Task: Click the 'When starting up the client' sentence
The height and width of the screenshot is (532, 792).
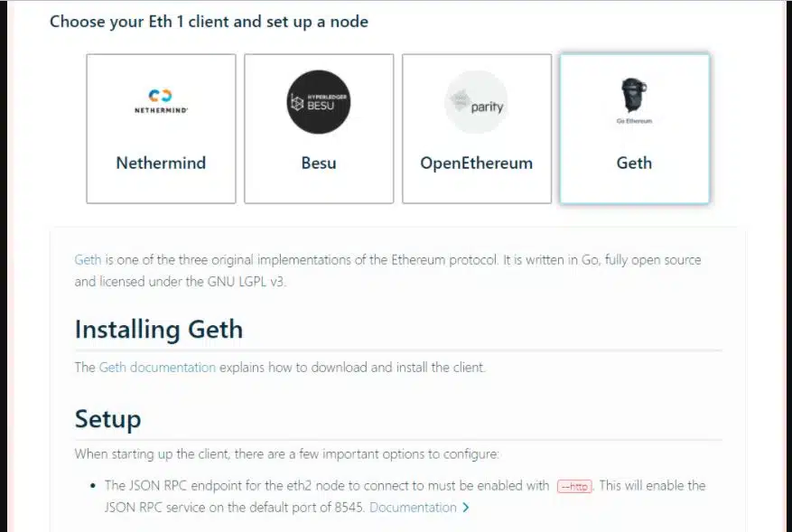Action: (287, 453)
